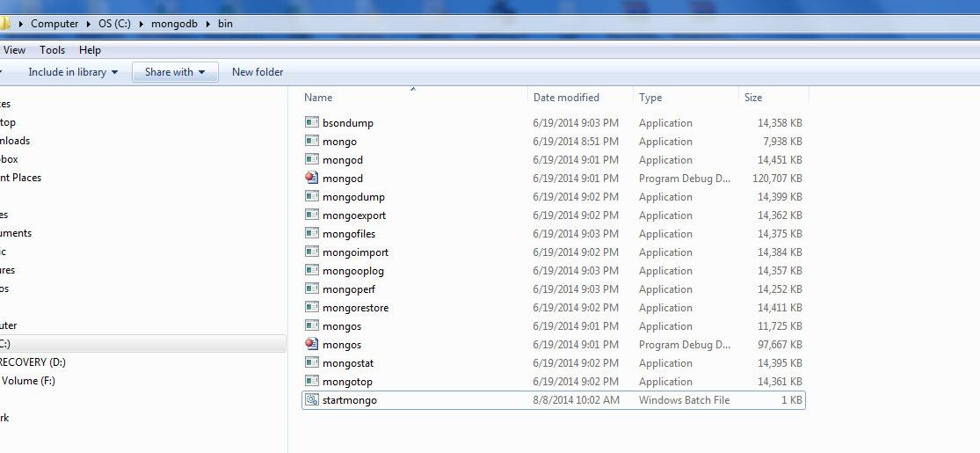Click the bsondump application icon

tap(312, 122)
